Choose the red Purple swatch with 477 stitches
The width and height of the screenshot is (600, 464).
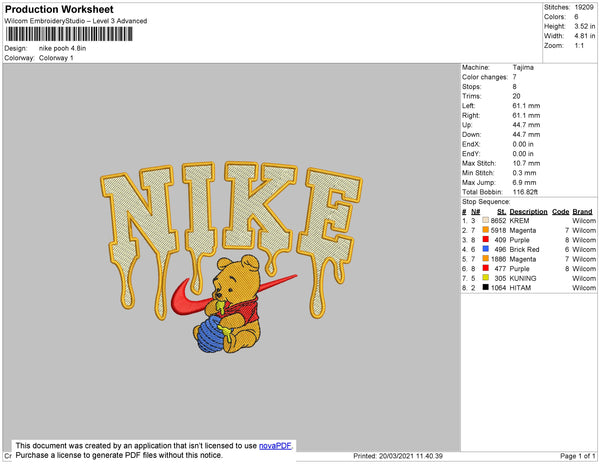[x=487, y=268]
